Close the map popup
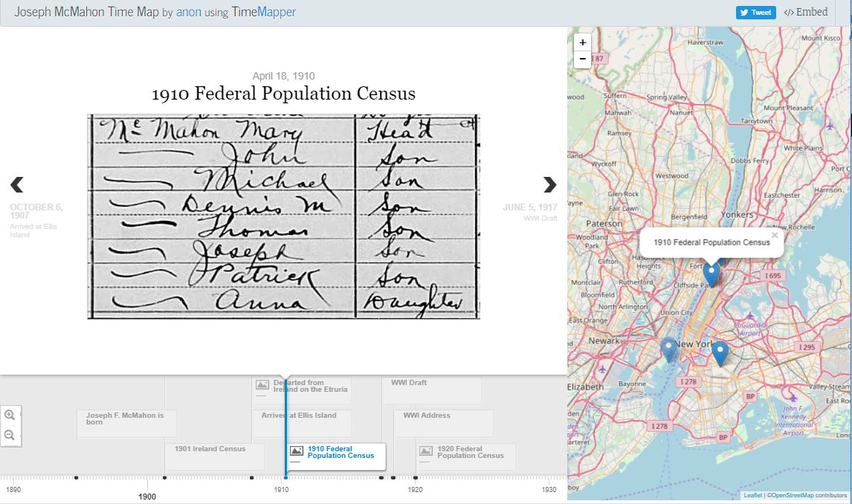852x504 pixels. coord(775,235)
